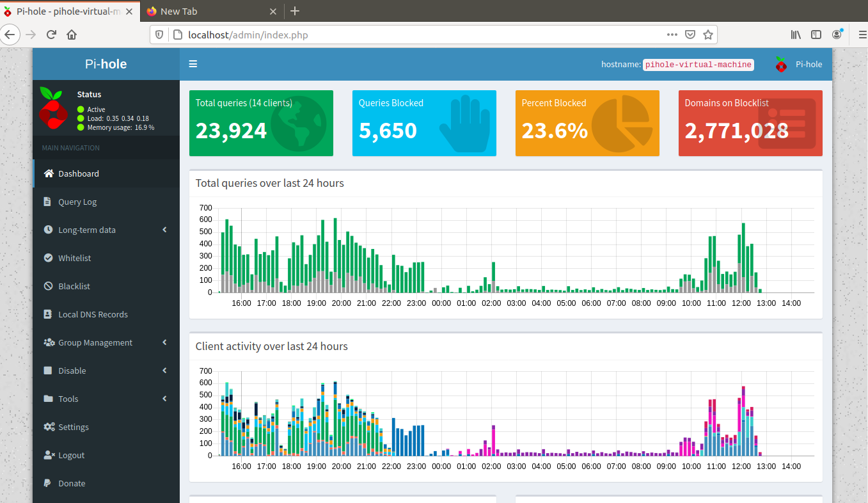Click the Tools folder icon
This screenshot has height=503, width=868.
48,399
